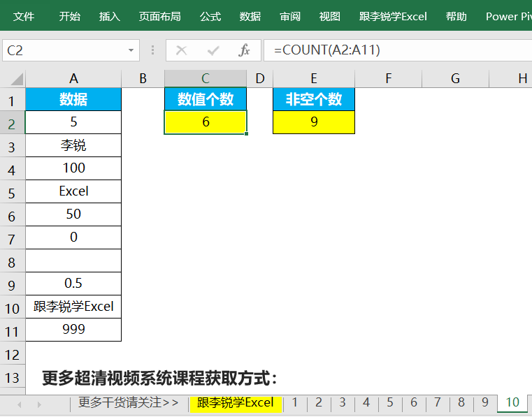Select empty cell A8
532x417 pixels.
click(73, 261)
